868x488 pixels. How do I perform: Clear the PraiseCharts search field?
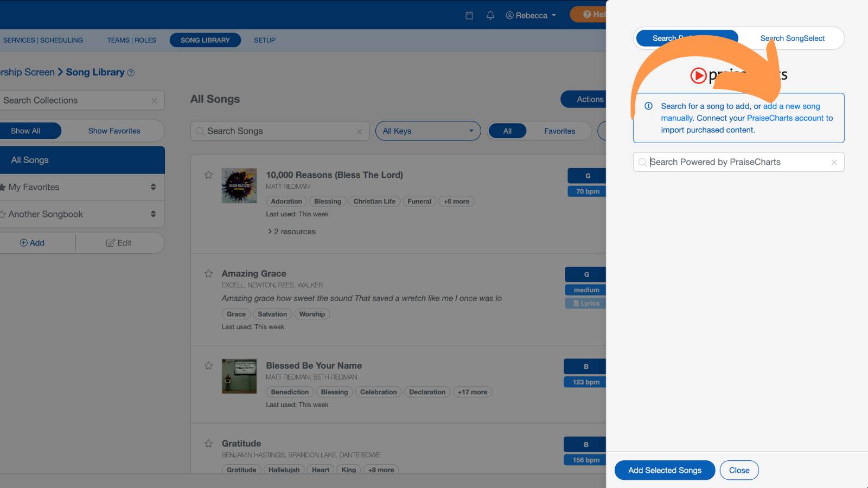834,162
